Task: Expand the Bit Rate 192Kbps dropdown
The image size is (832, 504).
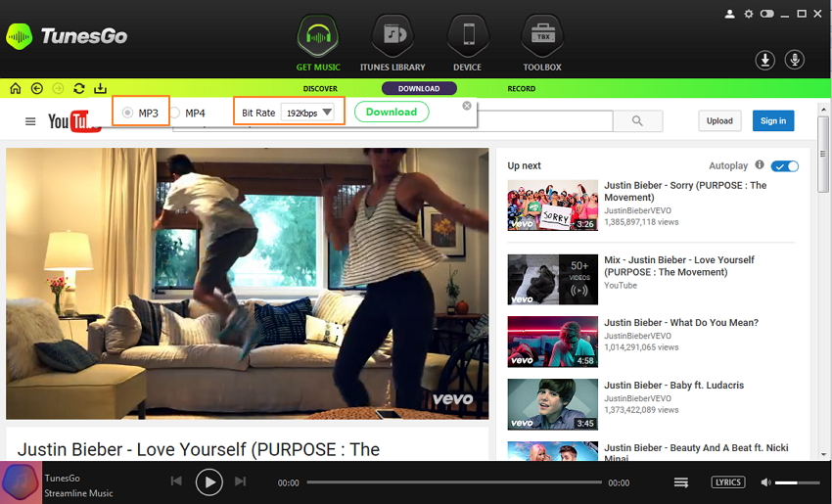Action: click(x=307, y=113)
